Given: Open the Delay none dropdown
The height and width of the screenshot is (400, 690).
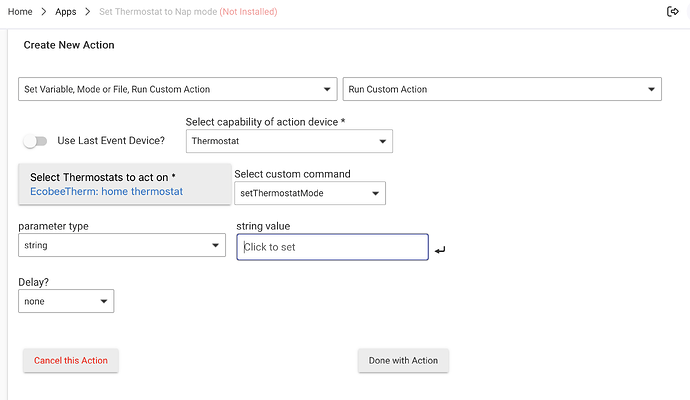Looking at the screenshot, I should click(66, 301).
